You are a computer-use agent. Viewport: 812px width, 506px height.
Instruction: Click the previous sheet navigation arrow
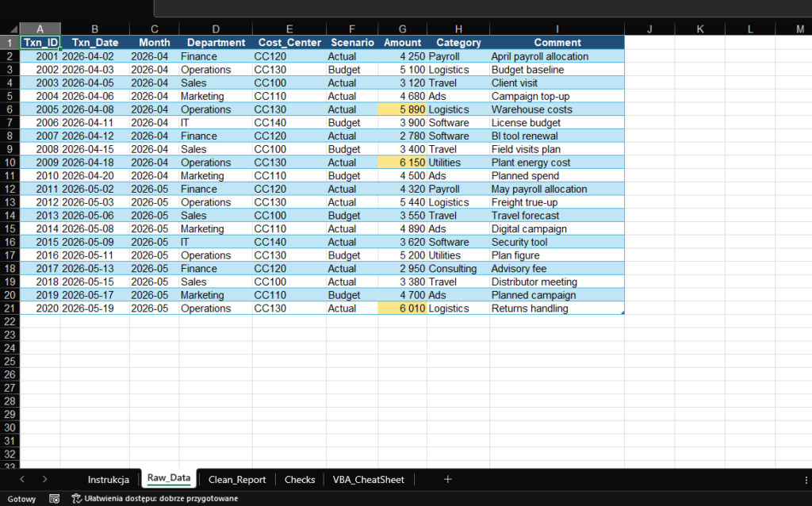[21, 479]
